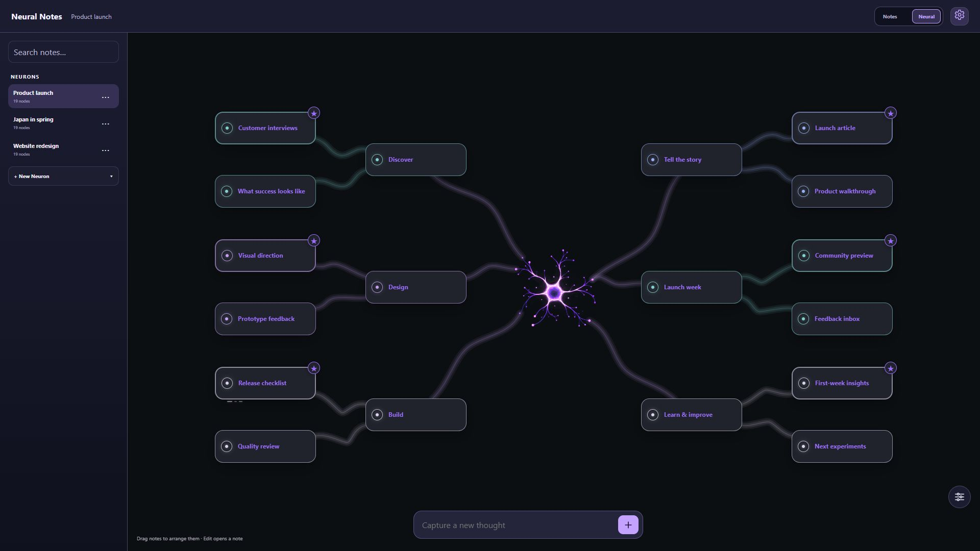Open the more options for Website redesign
980x551 pixels.
click(x=105, y=151)
